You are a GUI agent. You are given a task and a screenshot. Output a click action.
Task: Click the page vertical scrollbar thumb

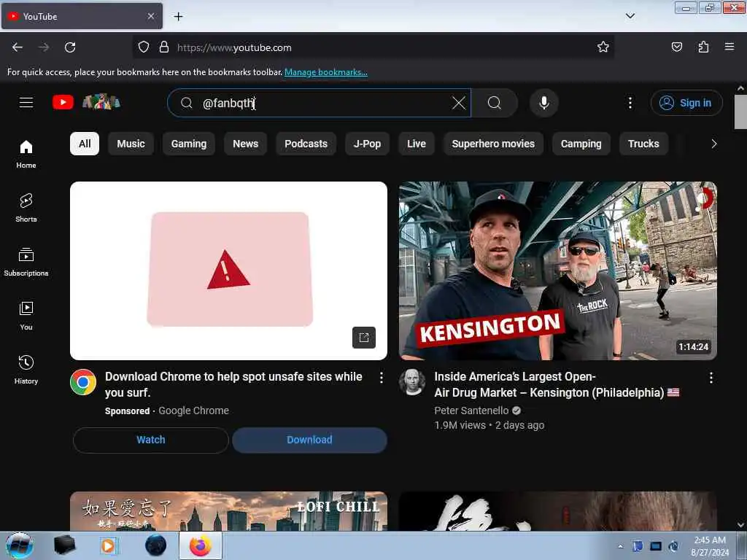point(740,112)
